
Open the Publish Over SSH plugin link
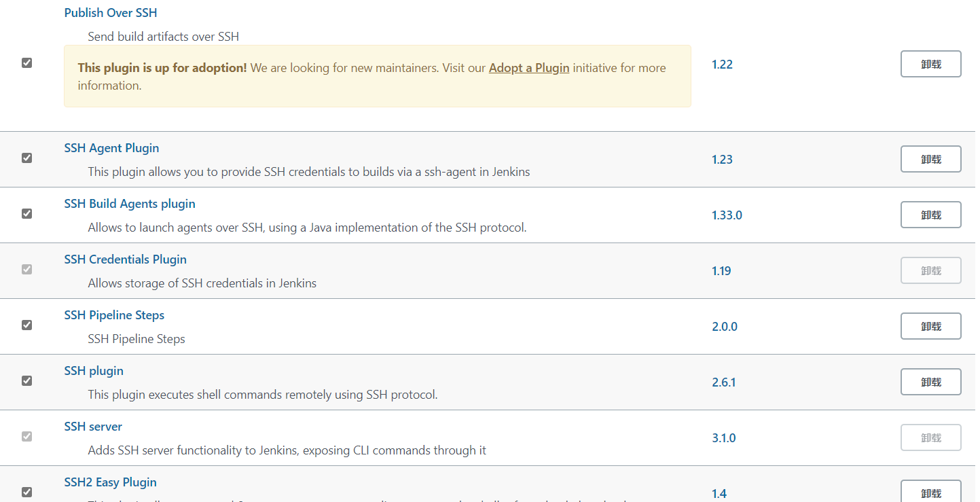[x=111, y=13]
